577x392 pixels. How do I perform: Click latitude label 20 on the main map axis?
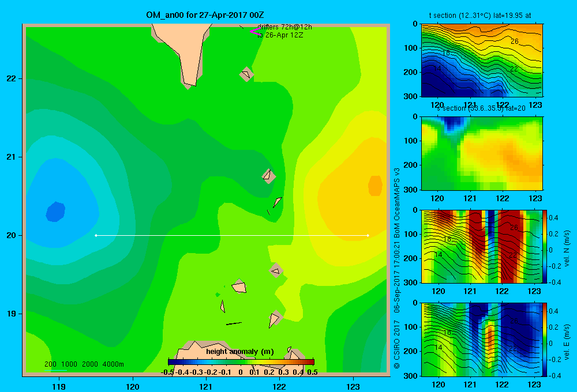[x=12, y=235]
